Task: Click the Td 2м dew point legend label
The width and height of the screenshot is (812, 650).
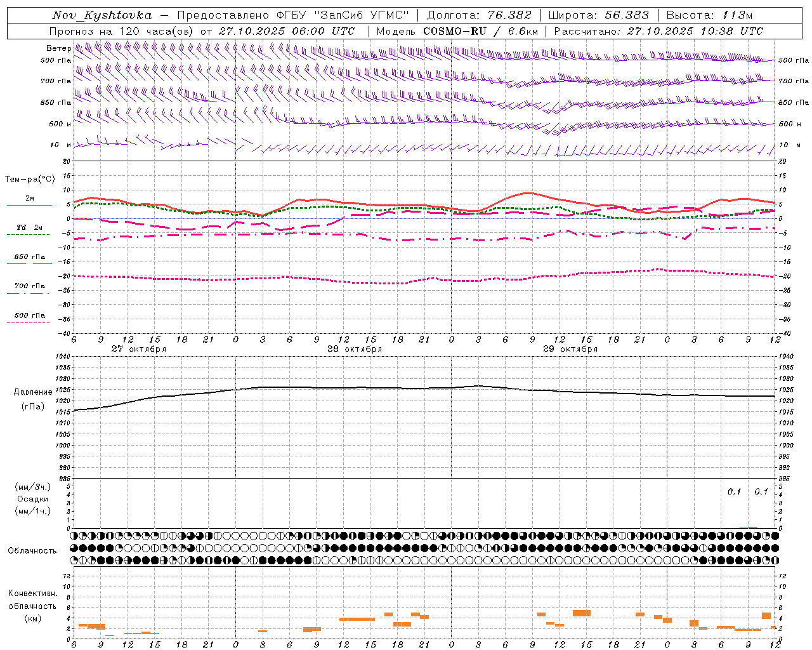Action: coord(29,227)
